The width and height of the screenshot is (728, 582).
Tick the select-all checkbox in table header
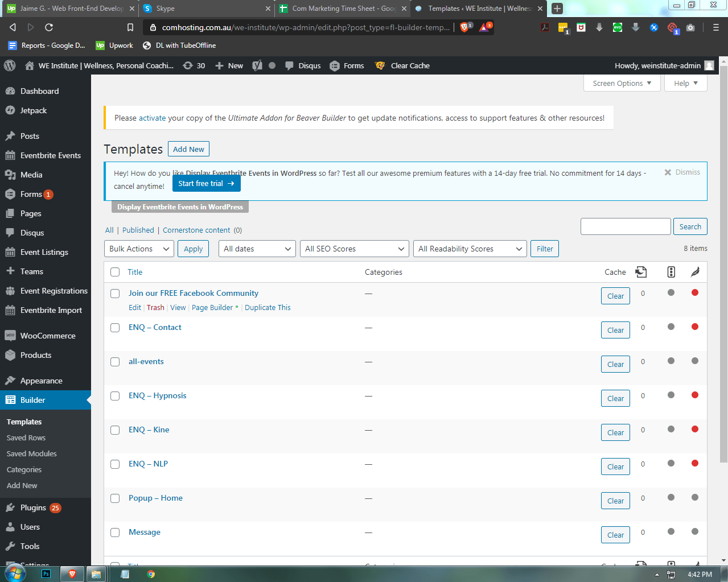(x=115, y=272)
